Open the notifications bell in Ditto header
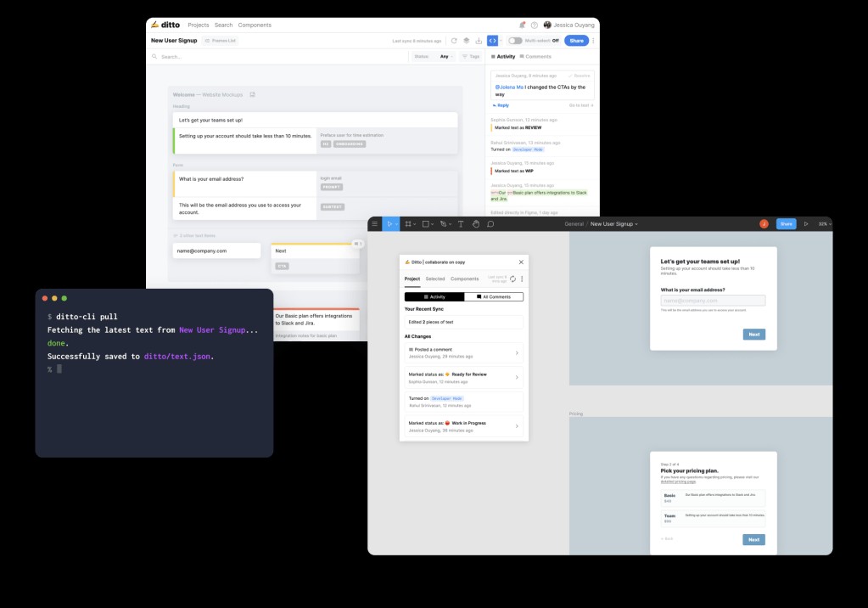The image size is (868, 608). coord(522,25)
